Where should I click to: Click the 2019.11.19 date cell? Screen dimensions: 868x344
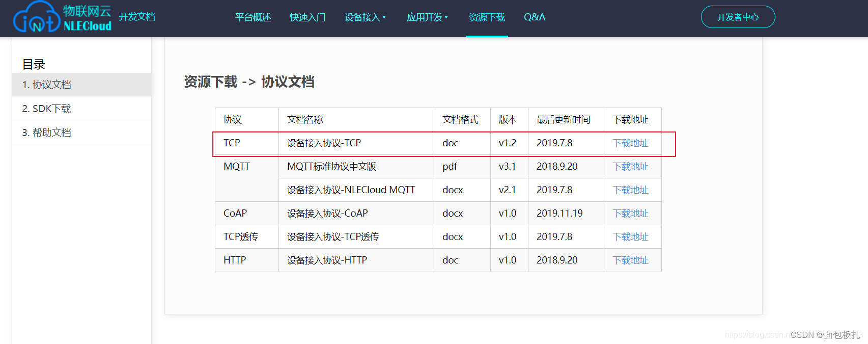[x=566, y=214]
